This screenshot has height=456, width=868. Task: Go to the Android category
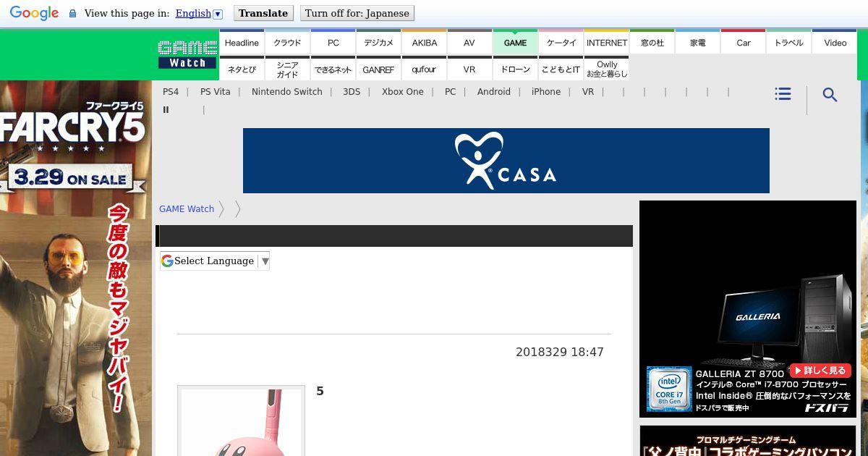(x=494, y=92)
